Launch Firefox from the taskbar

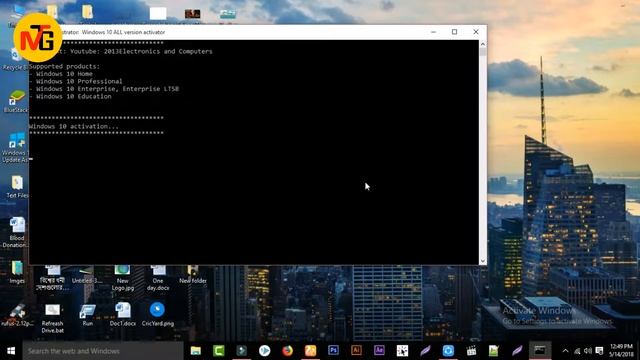(x=287, y=351)
